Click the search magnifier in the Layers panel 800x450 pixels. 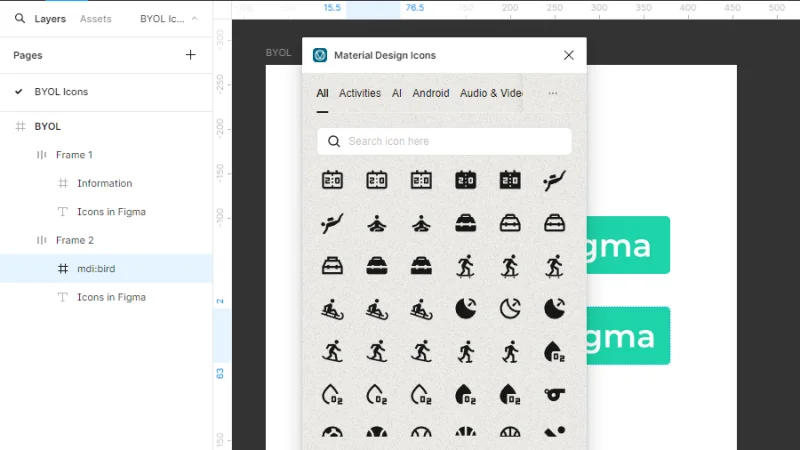click(x=19, y=18)
